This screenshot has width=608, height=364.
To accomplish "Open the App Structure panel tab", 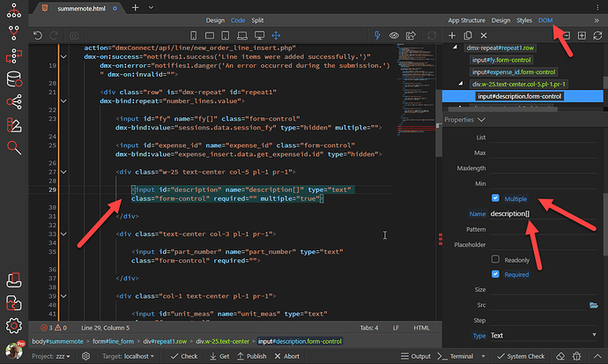I will point(466,20).
